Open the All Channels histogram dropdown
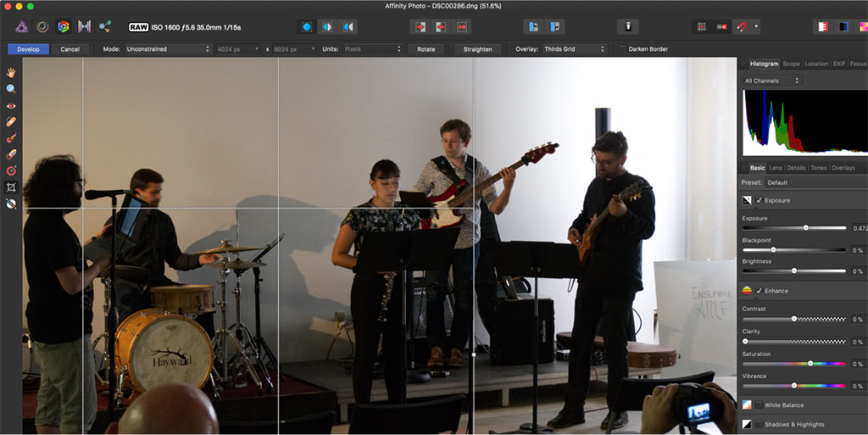Image resolution: width=868 pixels, height=435 pixels. click(x=772, y=81)
